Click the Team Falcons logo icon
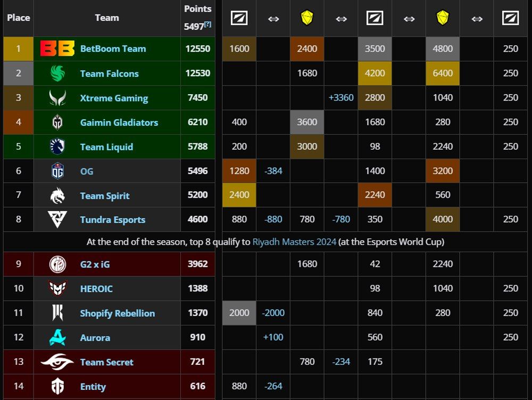 coord(57,74)
